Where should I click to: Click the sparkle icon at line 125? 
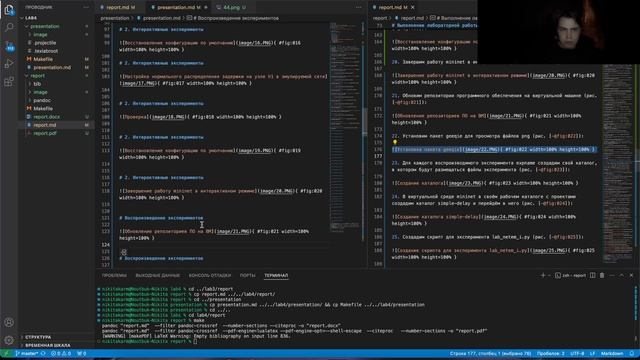[124, 252]
